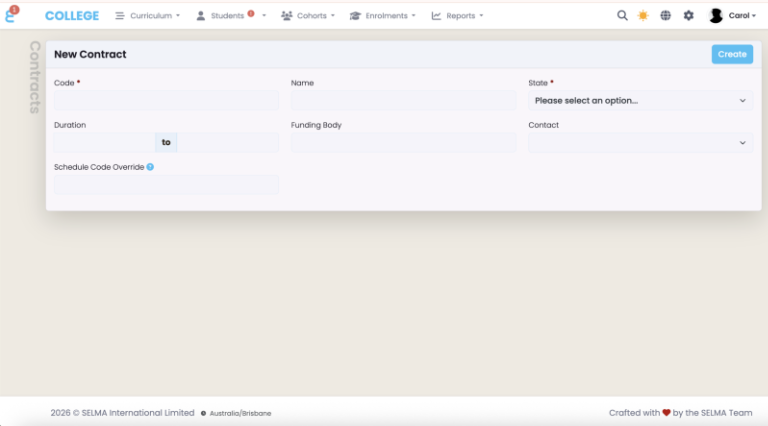This screenshot has width=768, height=426.
Task: Open the Curriculum menu
Action: click(x=148, y=16)
